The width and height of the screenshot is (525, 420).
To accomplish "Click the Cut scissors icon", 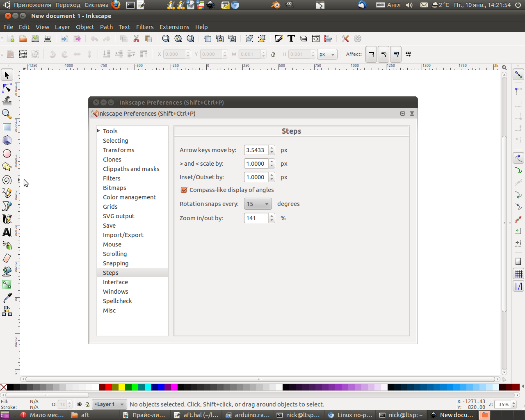I will coord(136,39).
